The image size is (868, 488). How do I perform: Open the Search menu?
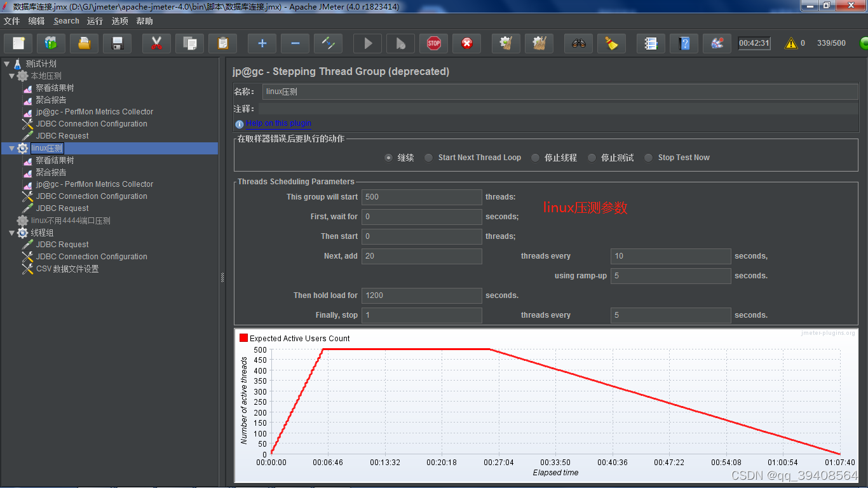[x=67, y=21]
